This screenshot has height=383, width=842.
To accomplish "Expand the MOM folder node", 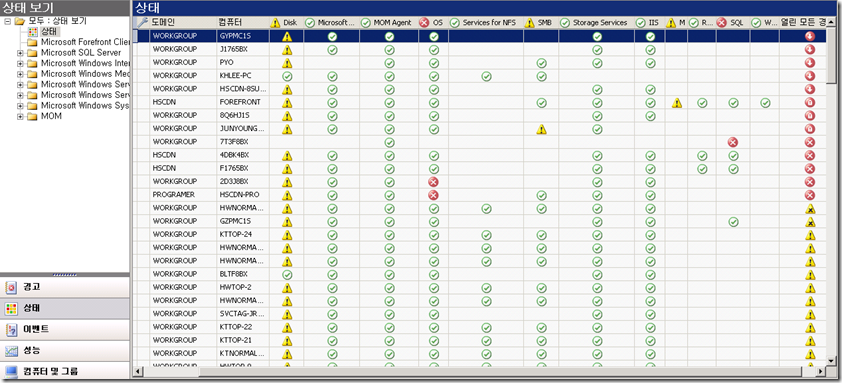I will pyautogui.click(x=20, y=116).
